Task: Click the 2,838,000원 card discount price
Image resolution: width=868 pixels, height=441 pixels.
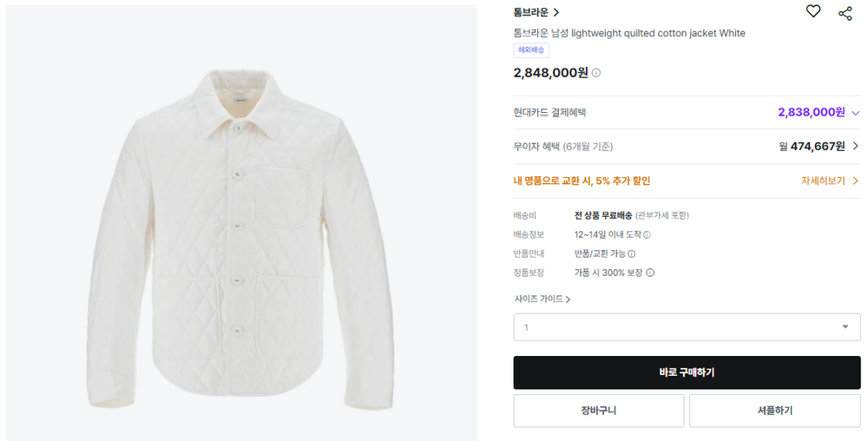Action: tap(811, 112)
